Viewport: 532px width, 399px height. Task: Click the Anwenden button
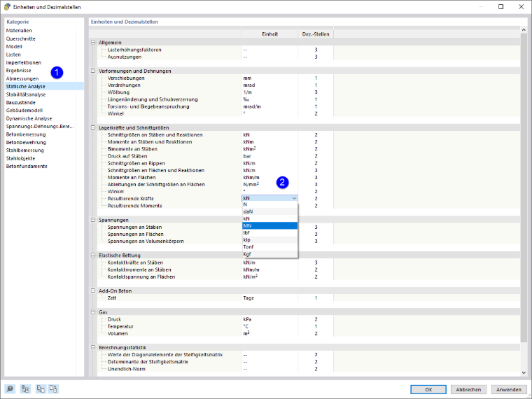509,389
